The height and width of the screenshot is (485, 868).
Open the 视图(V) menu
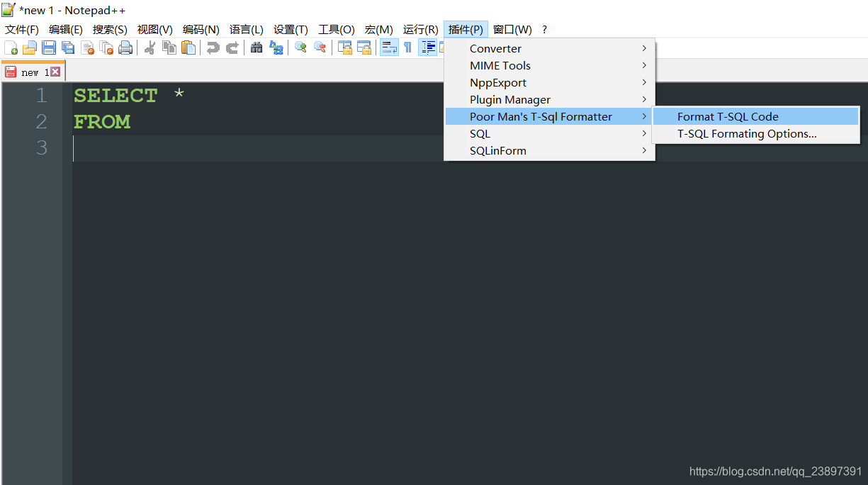(x=154, y=30)
